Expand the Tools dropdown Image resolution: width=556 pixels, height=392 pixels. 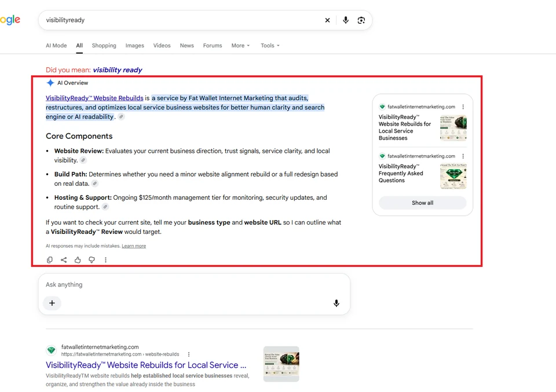pos(270,46)
